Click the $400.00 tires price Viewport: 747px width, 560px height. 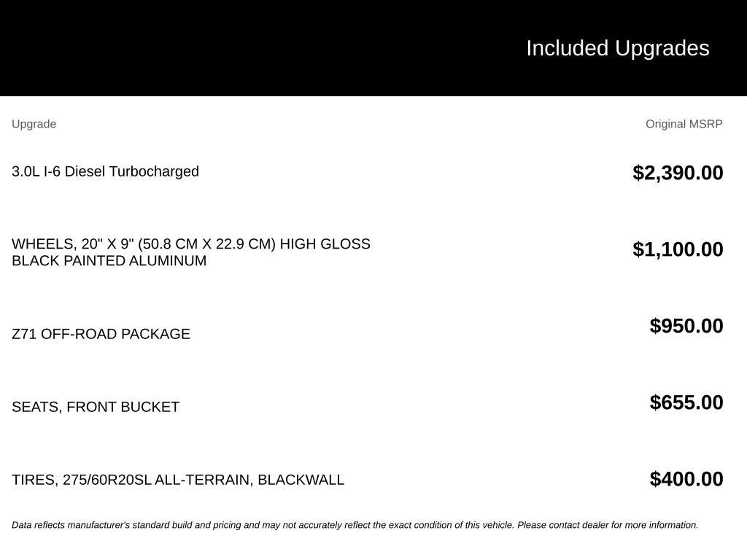coord(686,479)
